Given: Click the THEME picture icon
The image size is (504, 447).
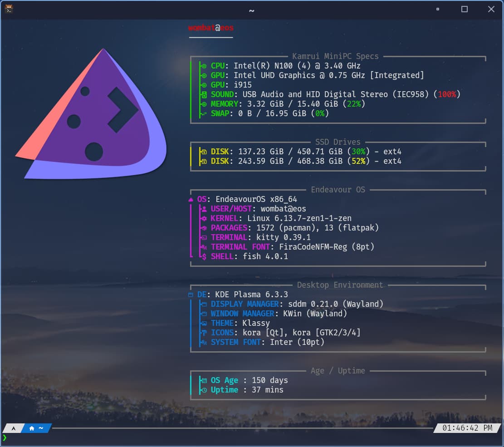Looking at the screenshot, I should 204,324.
